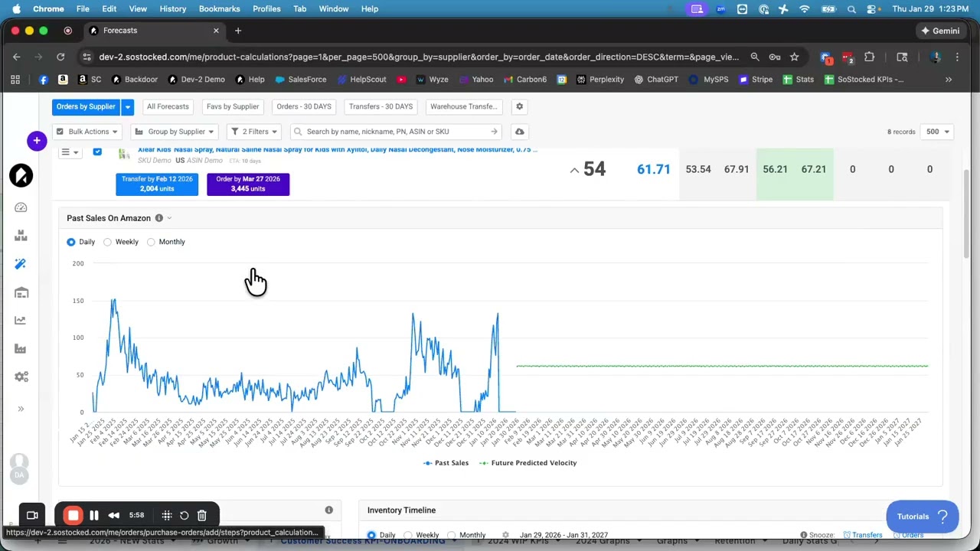980x551 pixels.
Task: Click the search by name or SKU field
Action: pos(396,132)
